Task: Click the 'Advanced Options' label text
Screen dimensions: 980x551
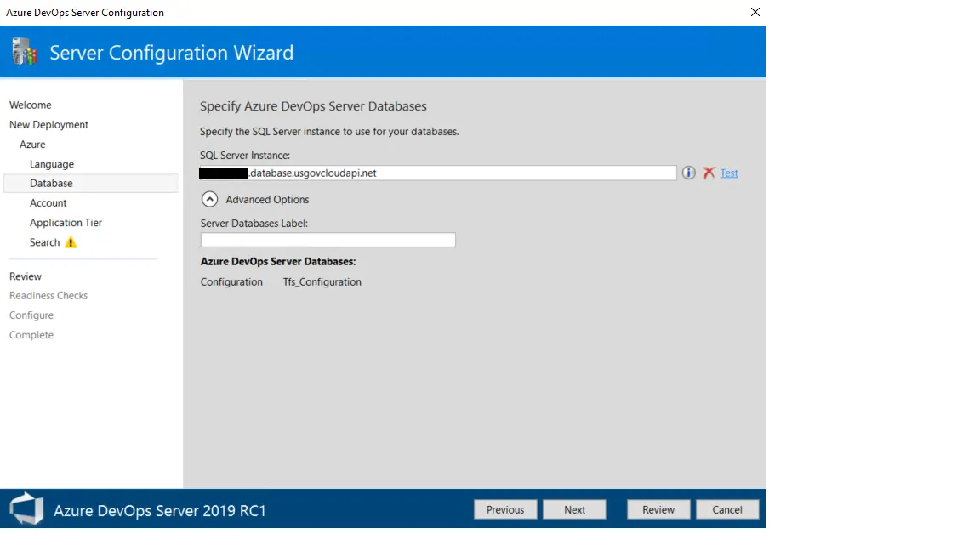Action: pyautogui.click(x=267, y=199)
